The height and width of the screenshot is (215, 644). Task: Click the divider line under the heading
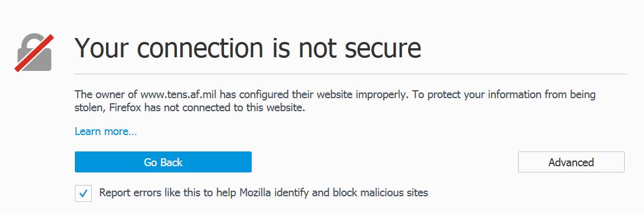click(351, 74)
